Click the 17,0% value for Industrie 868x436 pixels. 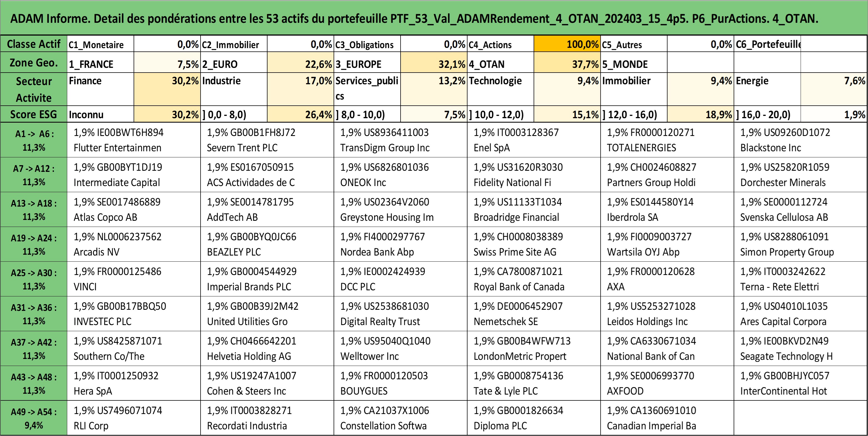tap(301, 89)
